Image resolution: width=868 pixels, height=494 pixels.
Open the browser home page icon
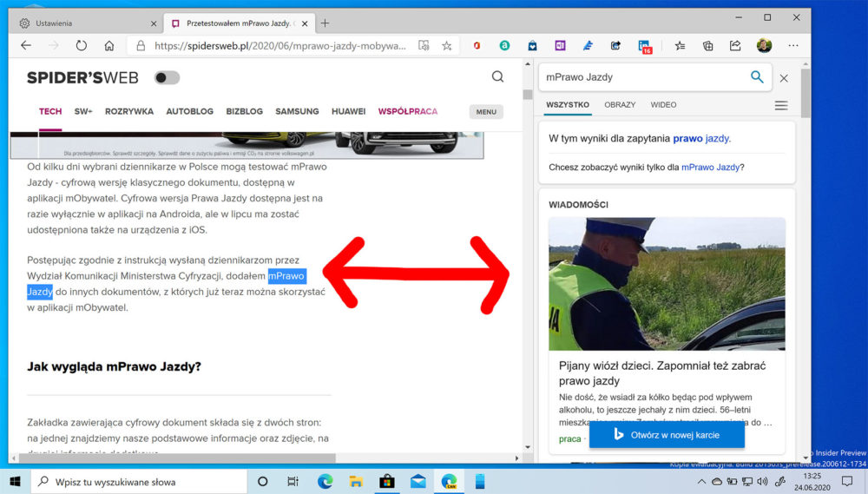tap(109, 46)
